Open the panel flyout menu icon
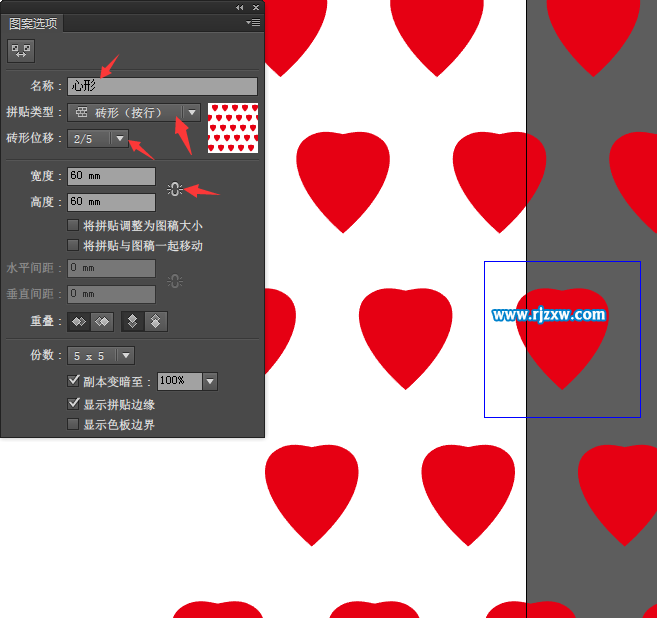Viewport: 657px width, 618px height. (x=254, y=22)
